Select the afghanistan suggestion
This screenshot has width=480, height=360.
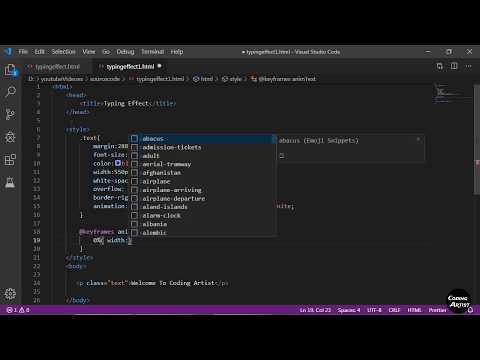[202, 173]
